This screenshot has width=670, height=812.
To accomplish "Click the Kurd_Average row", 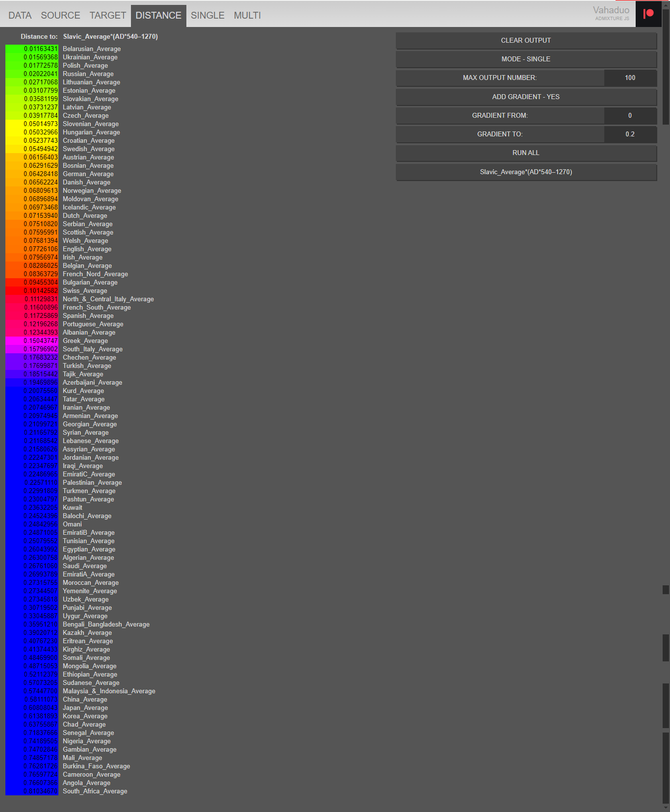I will 83,391.
